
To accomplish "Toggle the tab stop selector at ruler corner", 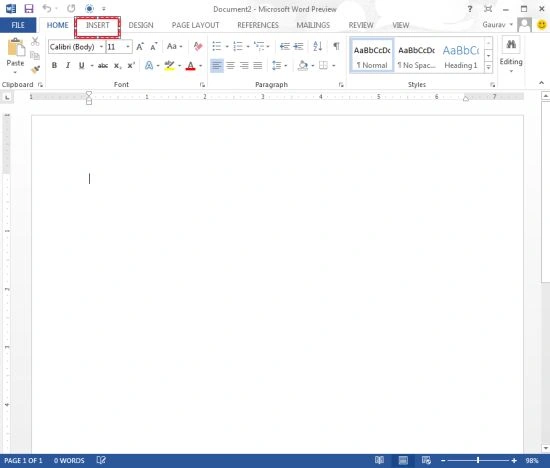I will point(7,97).
